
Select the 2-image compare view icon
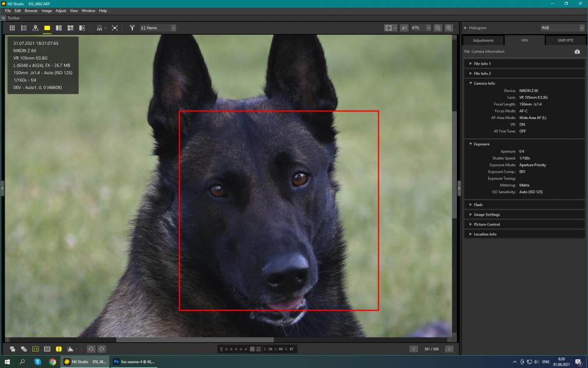(x=58, y=28)
